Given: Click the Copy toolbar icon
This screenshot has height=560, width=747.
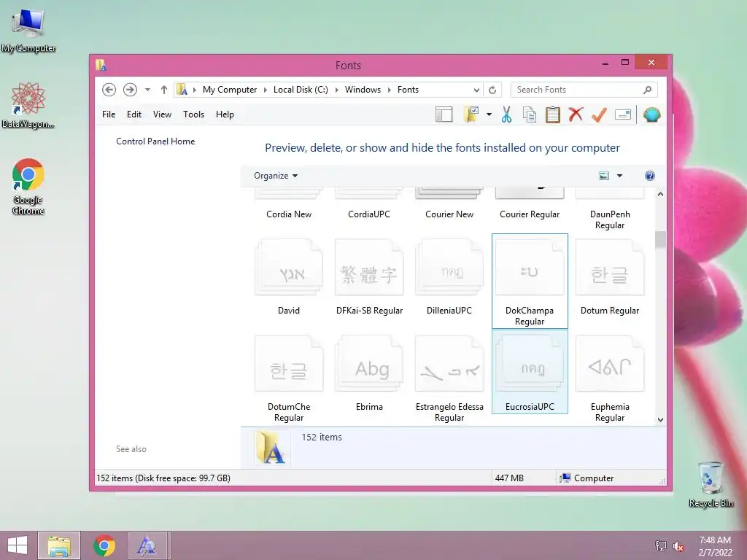Looking at the screenshot, I should point(530,114).
